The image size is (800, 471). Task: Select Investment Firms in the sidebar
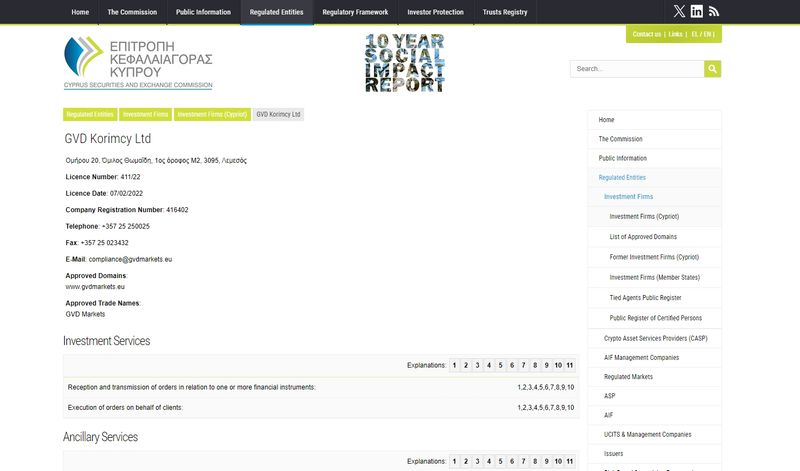[x=655, y=196]
